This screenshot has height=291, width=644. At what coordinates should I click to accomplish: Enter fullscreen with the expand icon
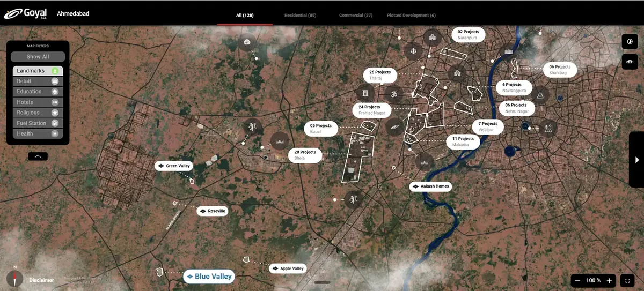tap(627, 280)
